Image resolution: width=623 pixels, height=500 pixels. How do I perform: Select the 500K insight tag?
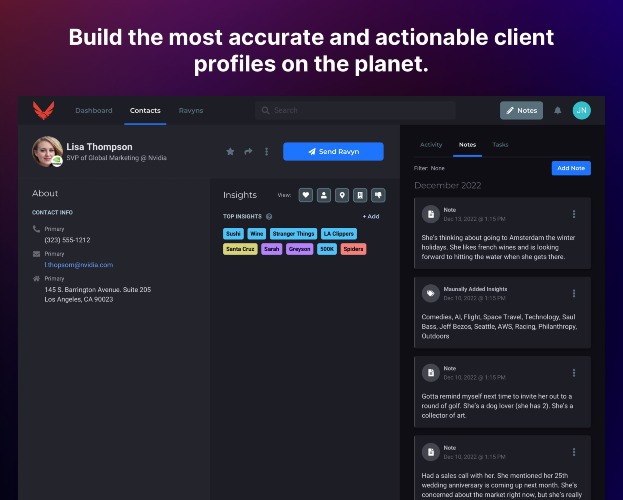pos(327,249)
